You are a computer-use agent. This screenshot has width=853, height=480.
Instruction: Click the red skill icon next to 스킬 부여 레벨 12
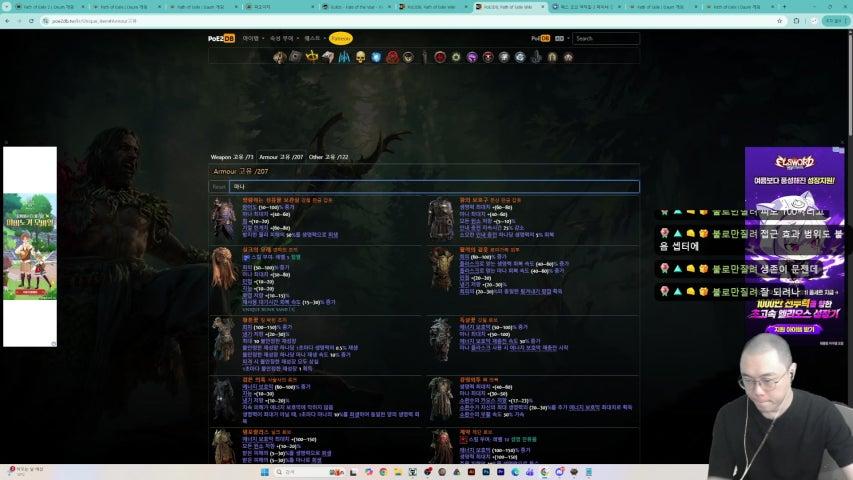point(463,439)
